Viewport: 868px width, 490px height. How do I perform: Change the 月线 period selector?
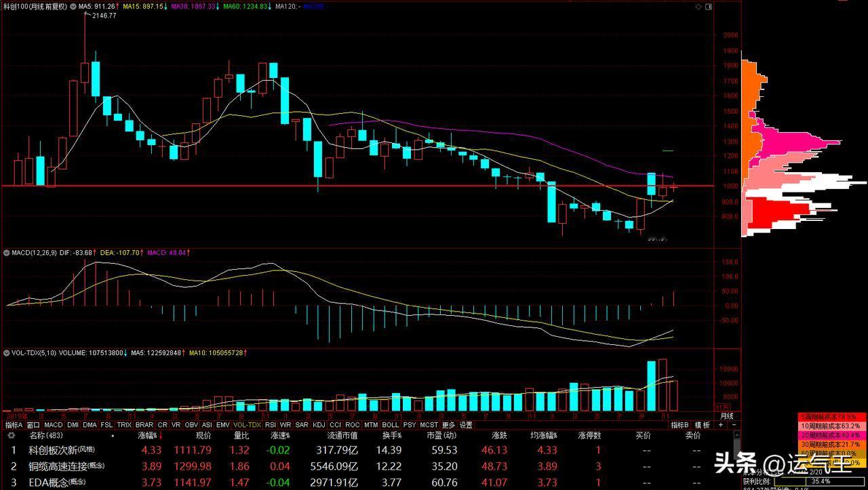726,416
